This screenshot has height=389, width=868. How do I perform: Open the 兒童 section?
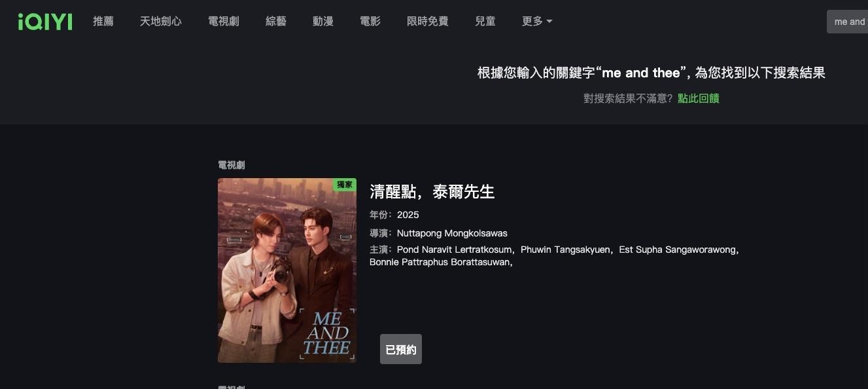pos(485,22)
